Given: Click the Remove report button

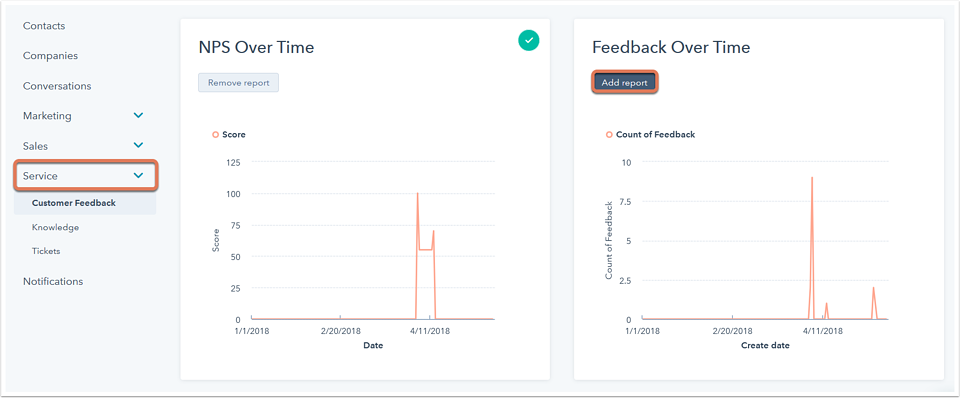Looking at the screenshot, I should [x=238, y=83].
